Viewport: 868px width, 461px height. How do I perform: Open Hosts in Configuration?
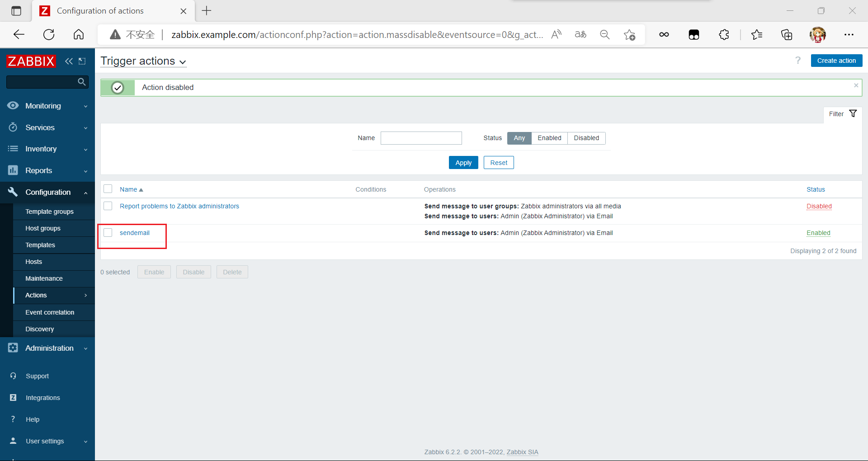(x=33, y=262)
